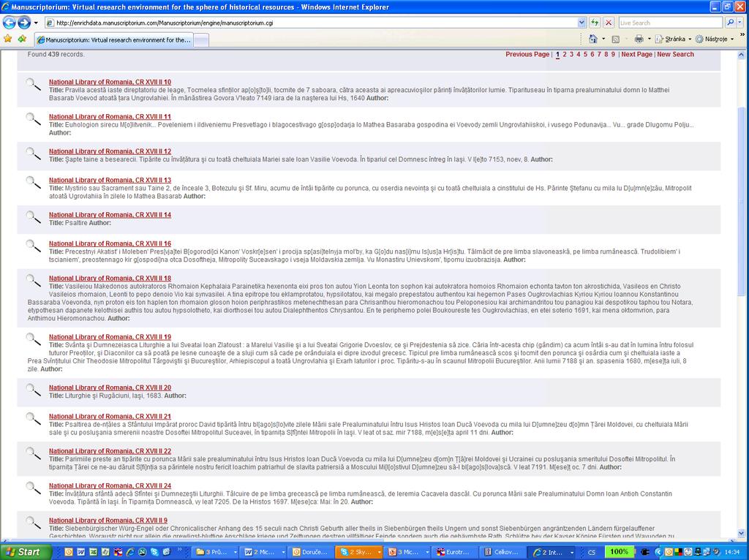
Task: Expand the address bar URL history dropdown
Action: (x=581, y=23)
